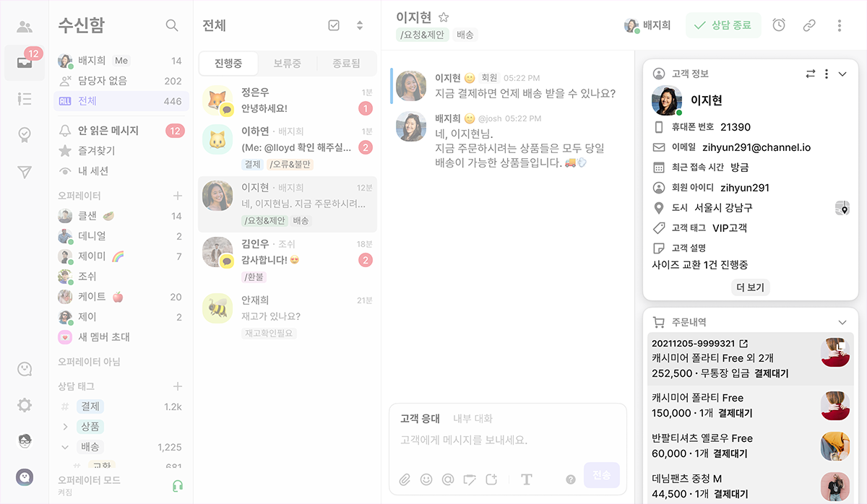Collapse the 고객 정보 panel chevron
Image resolution: width=867 pixels, height=504 pixels.
click(842, 74)
